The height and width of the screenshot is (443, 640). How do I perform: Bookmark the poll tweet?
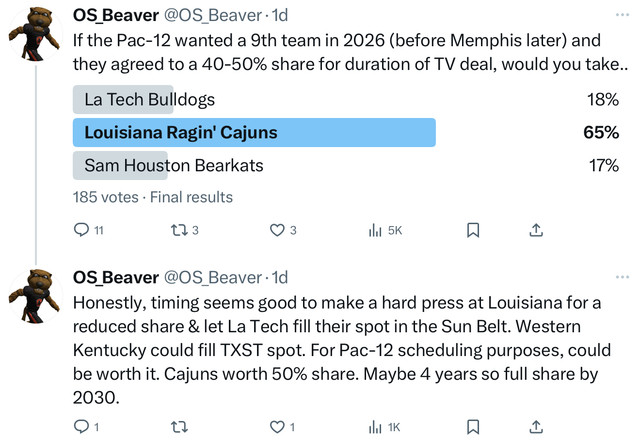[473, 230]
